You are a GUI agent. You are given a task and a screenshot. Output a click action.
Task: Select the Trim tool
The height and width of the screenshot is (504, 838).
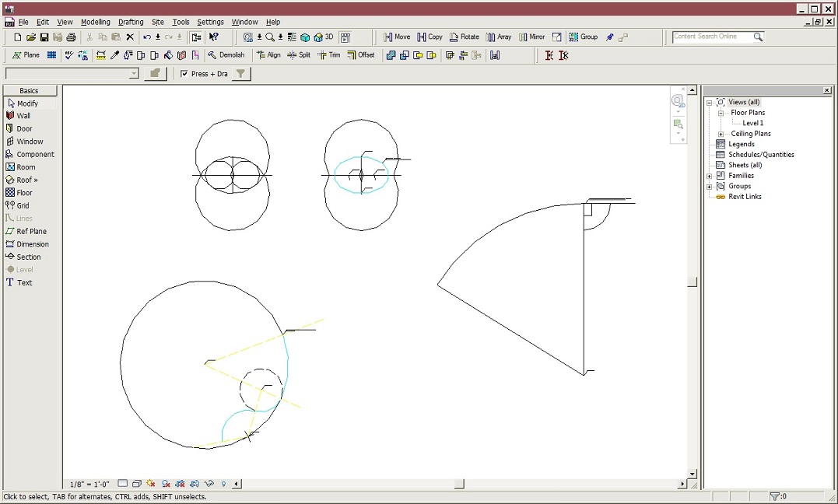coord(329,55)
